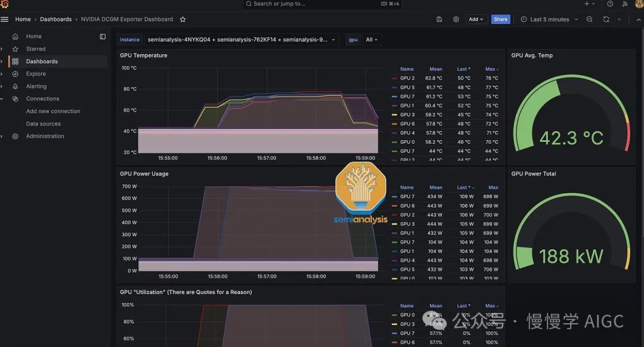Click the dock sidebar panel icon
The height and width of the screenshot is (347, 644).
(103, 36)
